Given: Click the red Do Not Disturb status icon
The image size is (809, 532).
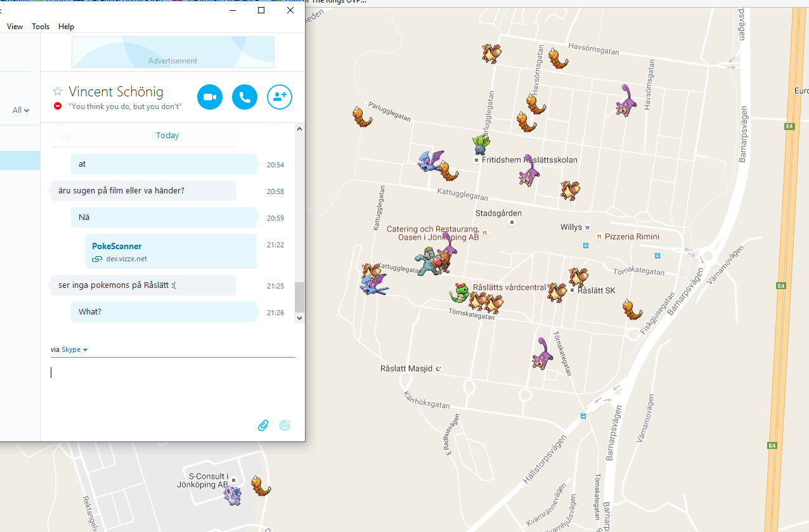Looking at the screenshot, I should pyautogui.click(x=58, y=107).
